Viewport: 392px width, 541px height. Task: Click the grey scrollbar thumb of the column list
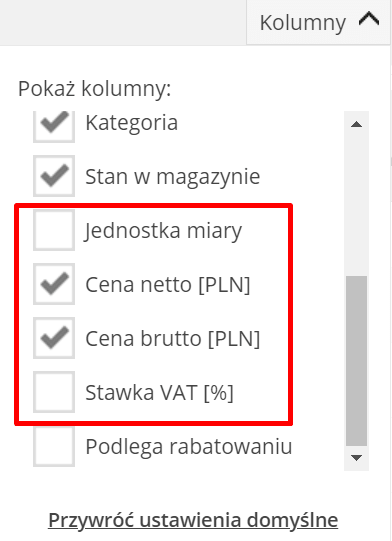click(x=356, y=361)
